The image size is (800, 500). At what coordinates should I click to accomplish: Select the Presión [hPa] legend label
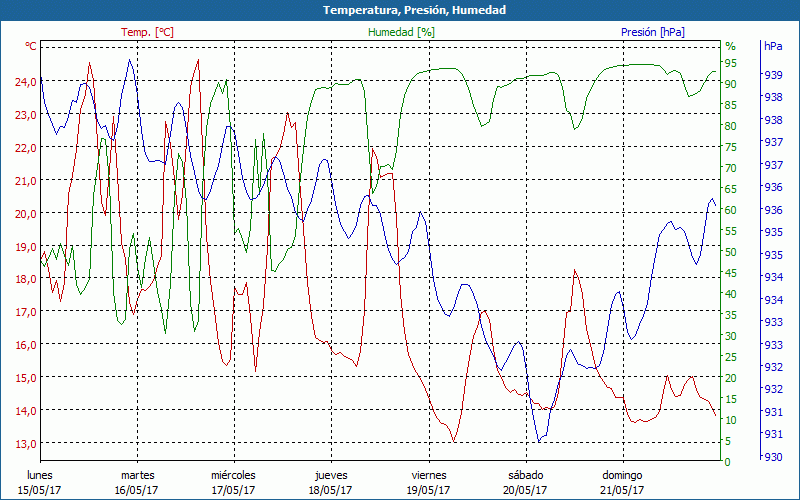[652, 32]
